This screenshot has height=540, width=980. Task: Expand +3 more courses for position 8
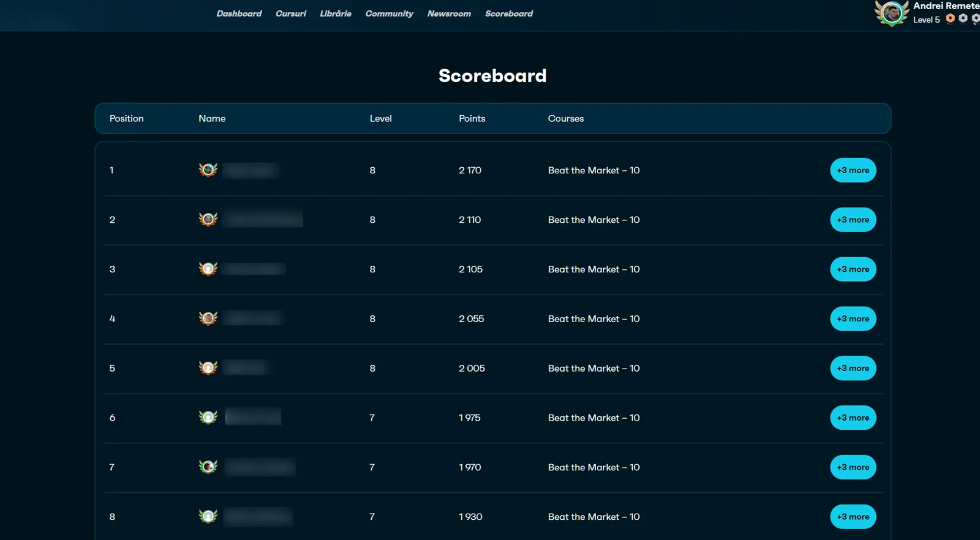[853, 517]
